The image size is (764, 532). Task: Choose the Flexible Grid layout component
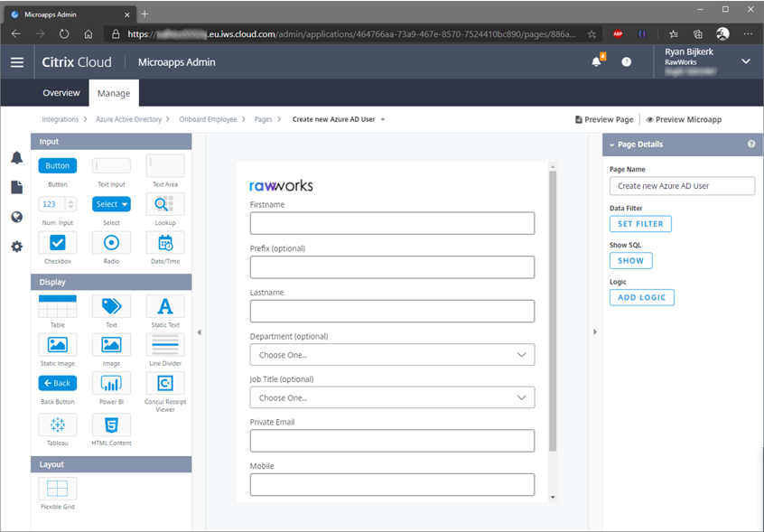click(x=58, y=489)
